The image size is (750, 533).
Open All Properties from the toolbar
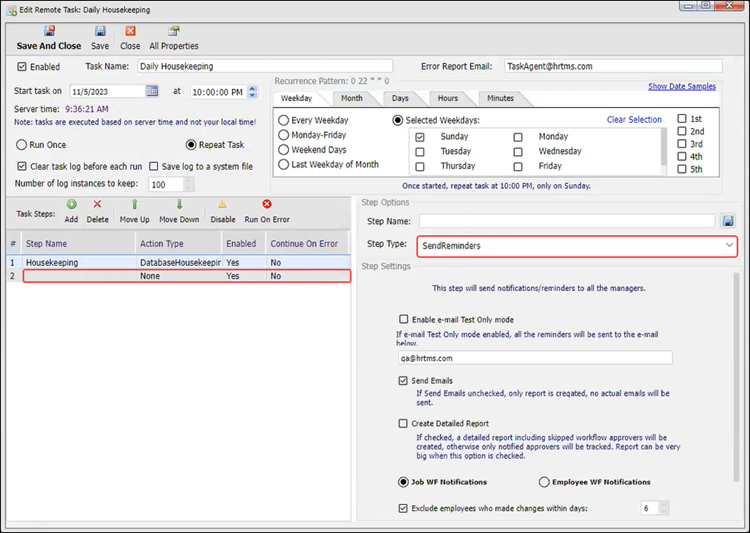pyautogui.click(x=174, y=32)
